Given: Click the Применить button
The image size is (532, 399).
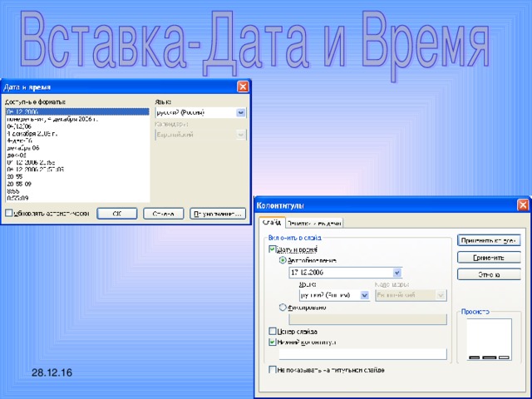Looking at the screenshot, I should click(489, 258).
